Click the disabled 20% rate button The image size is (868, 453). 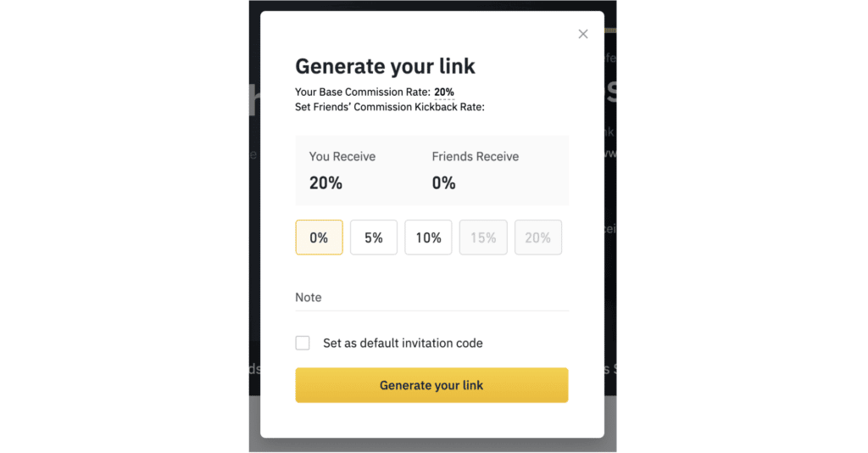click(x=538, y=238)
